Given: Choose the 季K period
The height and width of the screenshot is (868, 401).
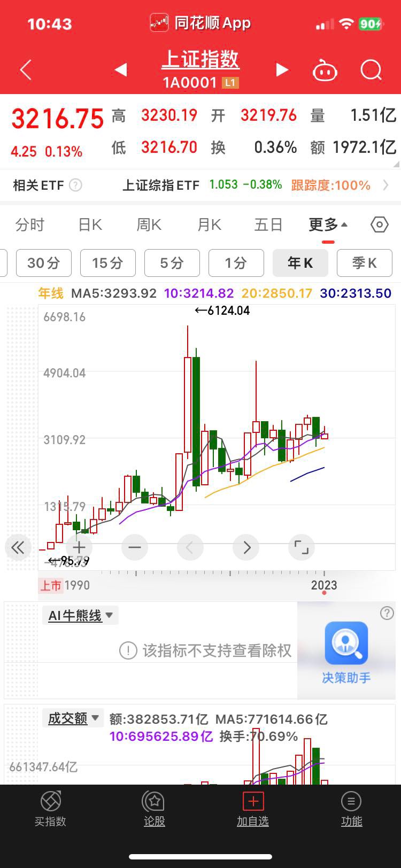Looking at the screenshot, I should 365,263.
